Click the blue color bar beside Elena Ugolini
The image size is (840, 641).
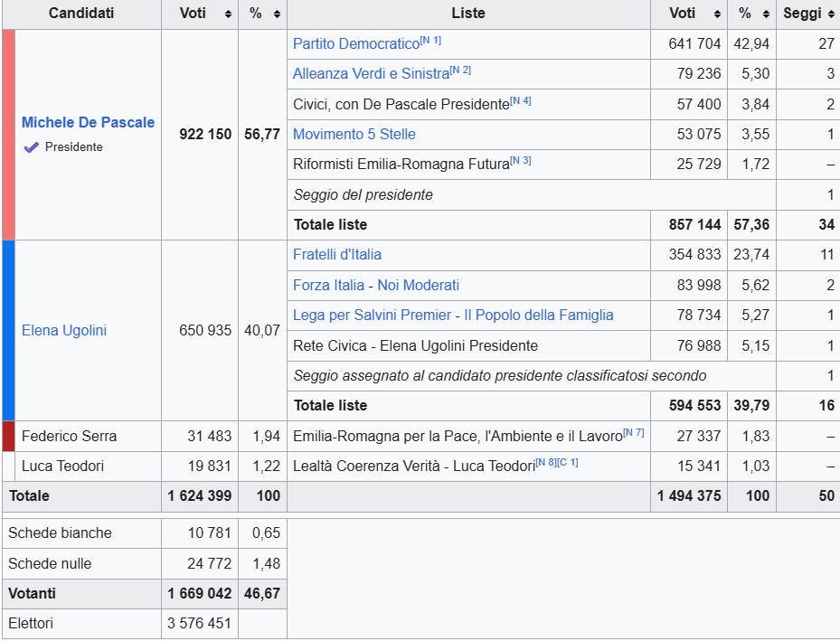pos(9,330)
